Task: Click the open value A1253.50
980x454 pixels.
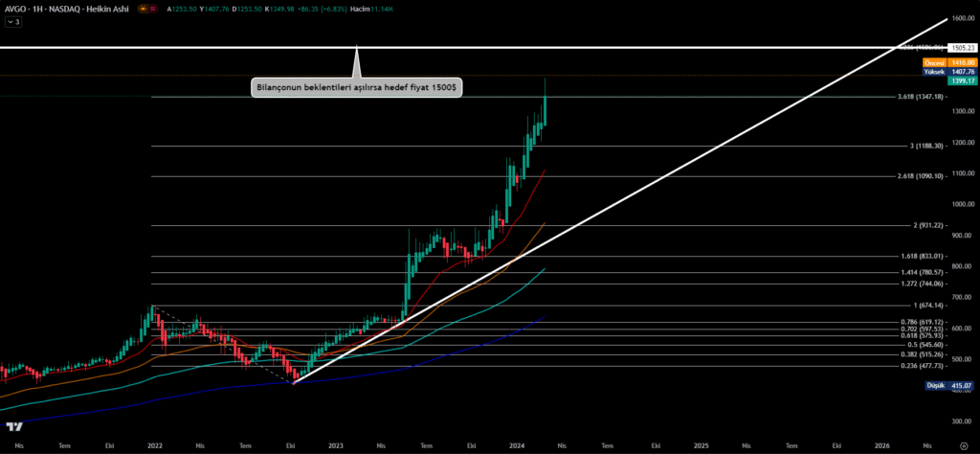Action: click(x=181, y=10)
